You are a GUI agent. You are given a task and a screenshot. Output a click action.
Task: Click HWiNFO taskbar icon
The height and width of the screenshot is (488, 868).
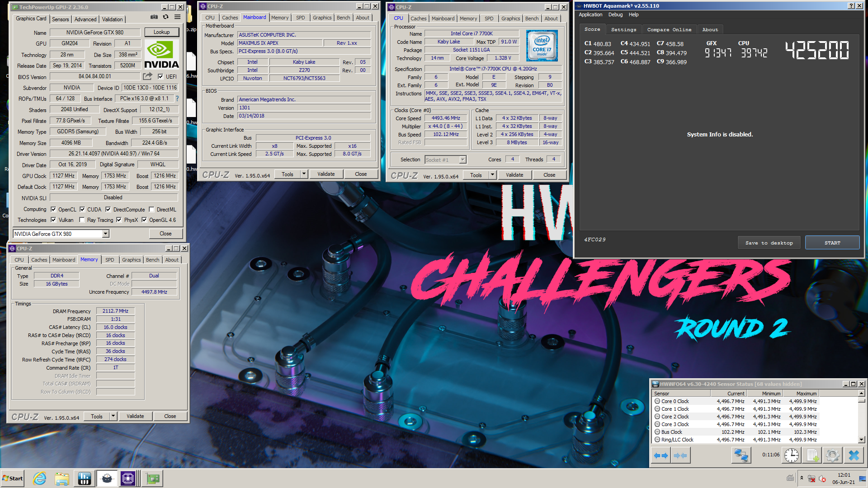[85, 479]
